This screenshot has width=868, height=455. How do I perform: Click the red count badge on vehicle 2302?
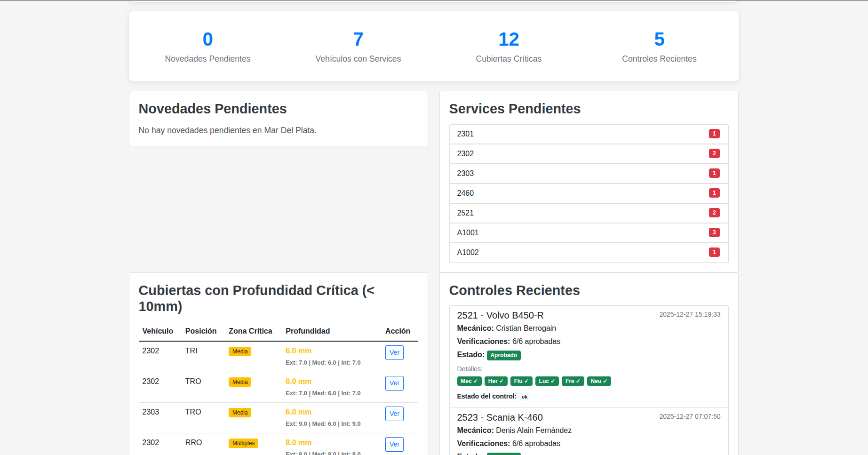tap(714, 153)
